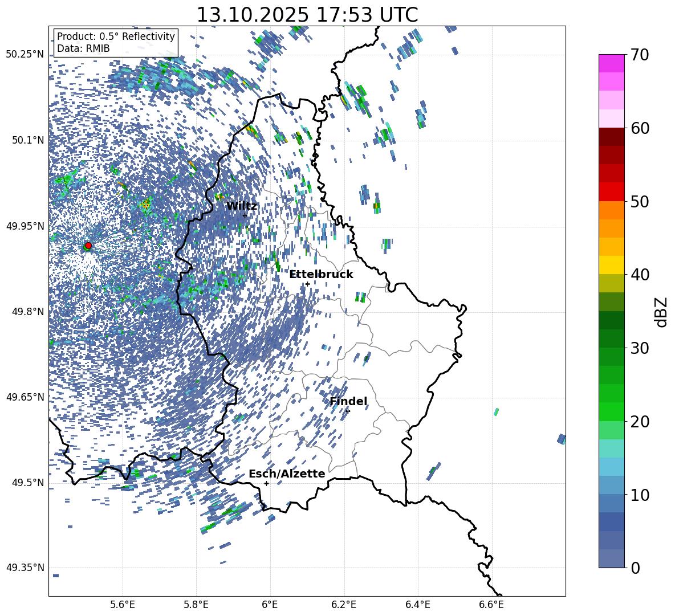Click the pale pink swatch just above 60
The height and width of the screenshot is (616, 675).
[x=611, y=119]
